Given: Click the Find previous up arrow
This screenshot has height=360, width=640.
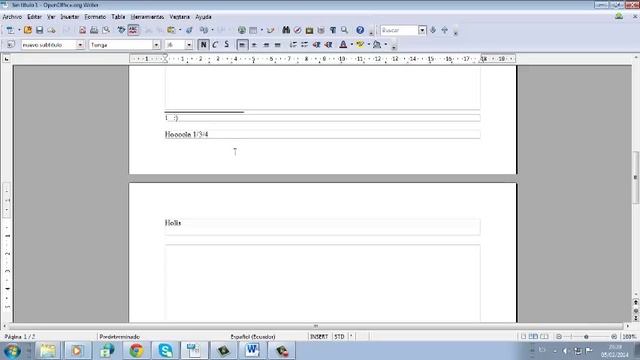Looking at the screenshot, I should 445,30.
